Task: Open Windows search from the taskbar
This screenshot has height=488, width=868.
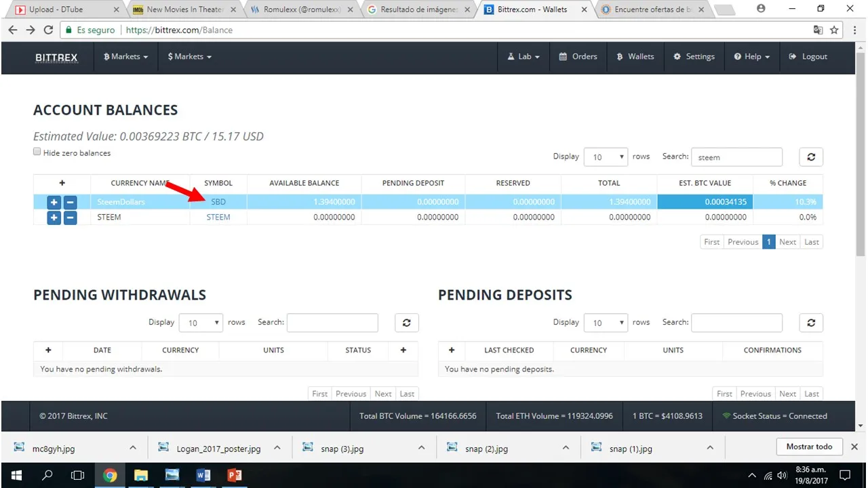Action: (47, 475)
